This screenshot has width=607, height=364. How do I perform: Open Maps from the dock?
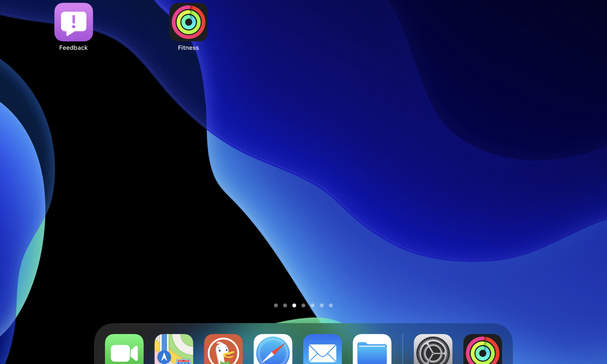[174, 349]
